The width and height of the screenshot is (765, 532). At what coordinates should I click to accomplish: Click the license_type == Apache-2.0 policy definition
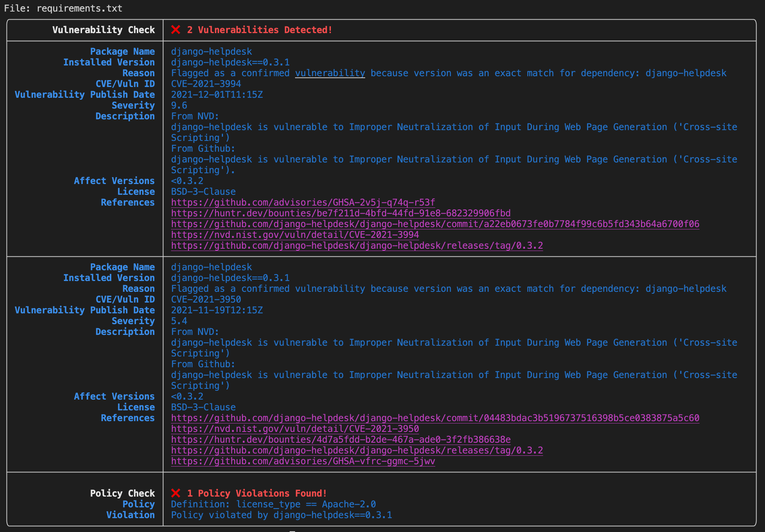306,504
